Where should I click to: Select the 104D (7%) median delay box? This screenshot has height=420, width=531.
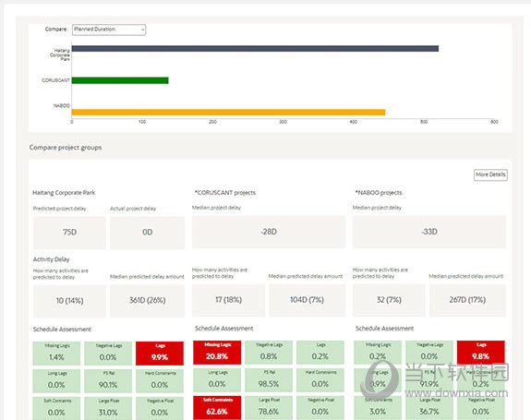point(307,300)
